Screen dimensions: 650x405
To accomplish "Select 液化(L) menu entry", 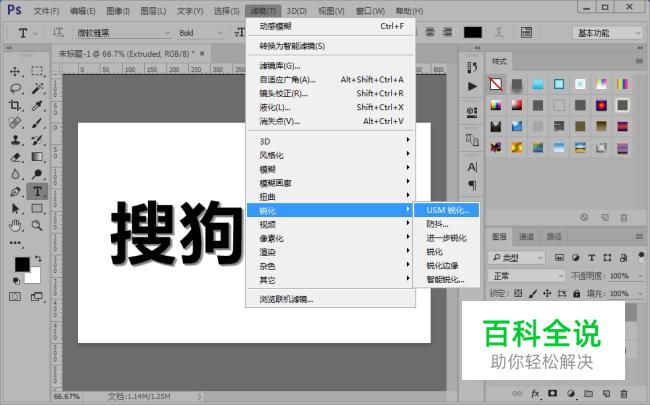I will coord(330,107).
